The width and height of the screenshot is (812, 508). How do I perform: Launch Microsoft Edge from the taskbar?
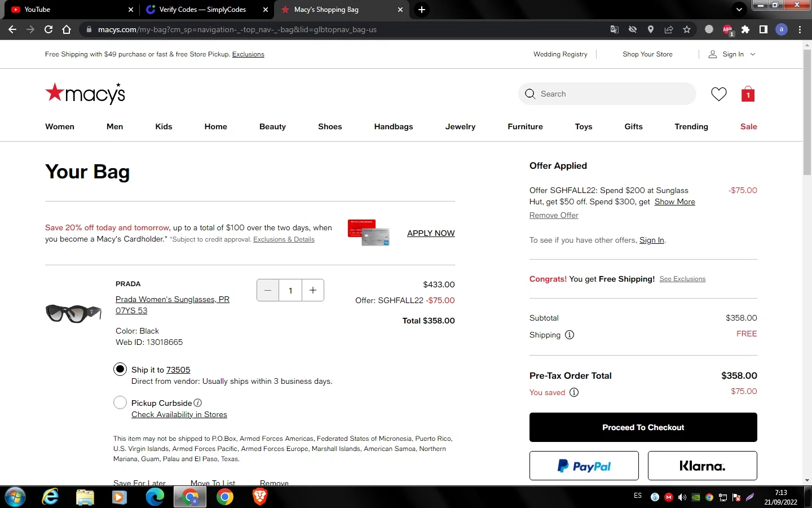pos(155,497)
